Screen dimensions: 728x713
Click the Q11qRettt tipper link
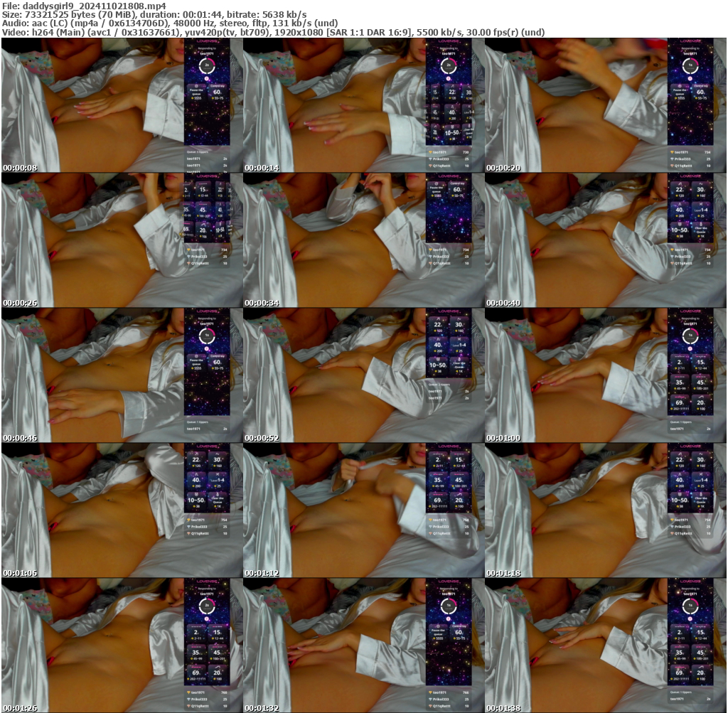click(x=443, y=165)
